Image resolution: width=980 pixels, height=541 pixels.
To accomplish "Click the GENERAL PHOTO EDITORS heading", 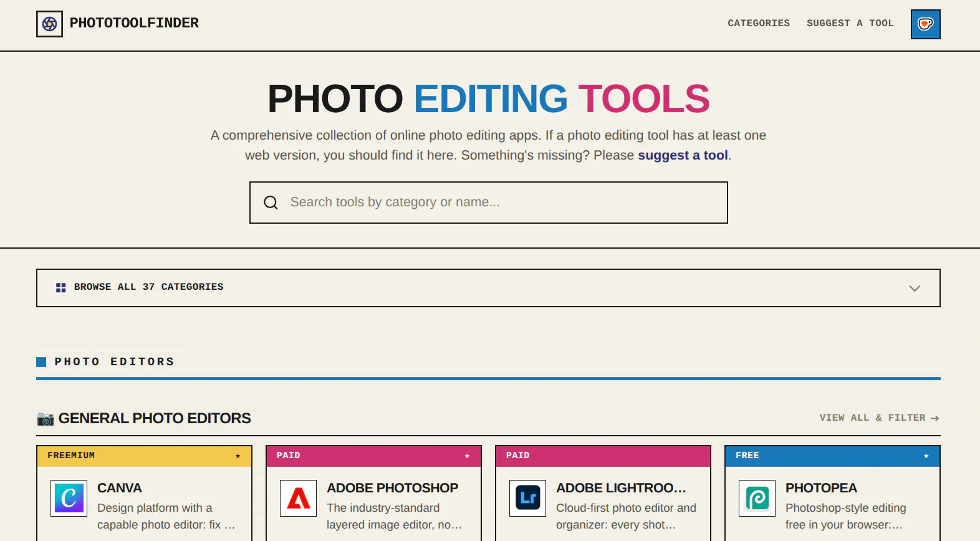I will click(155, 418).
